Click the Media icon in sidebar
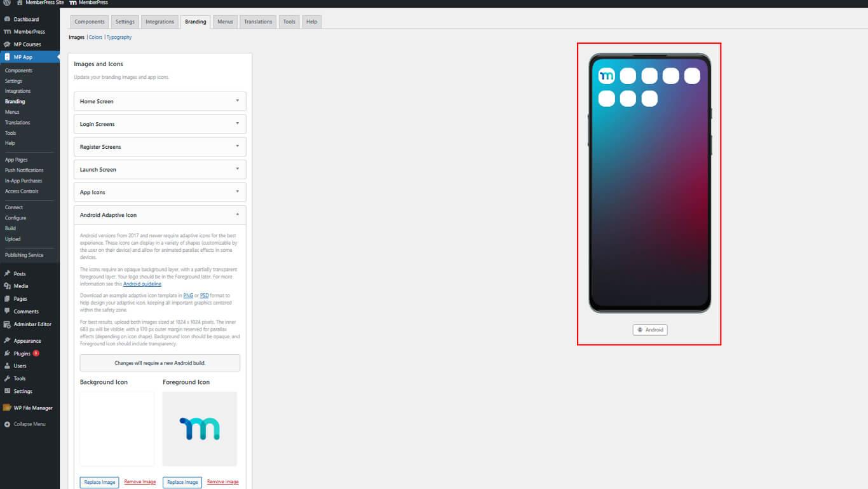The image size is (868, 489). (x=7, y=286)
